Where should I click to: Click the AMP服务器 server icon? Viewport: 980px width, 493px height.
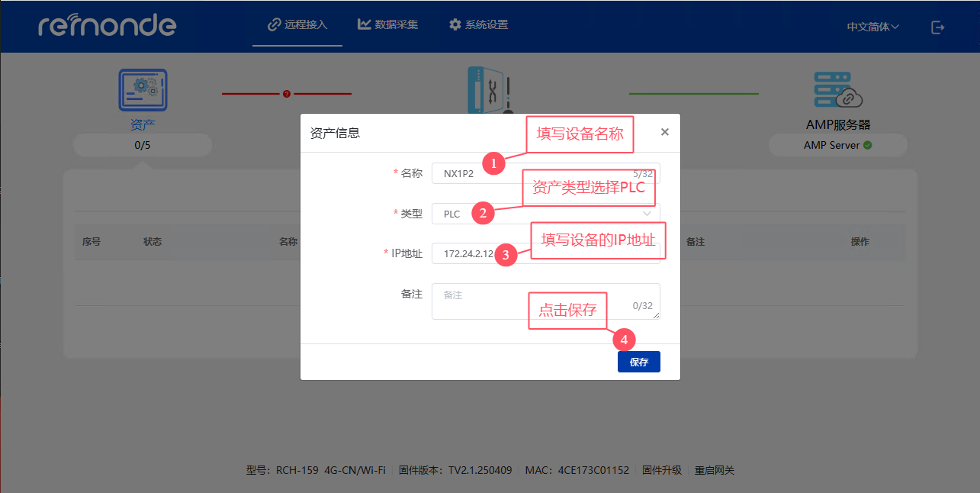[838, 90]
